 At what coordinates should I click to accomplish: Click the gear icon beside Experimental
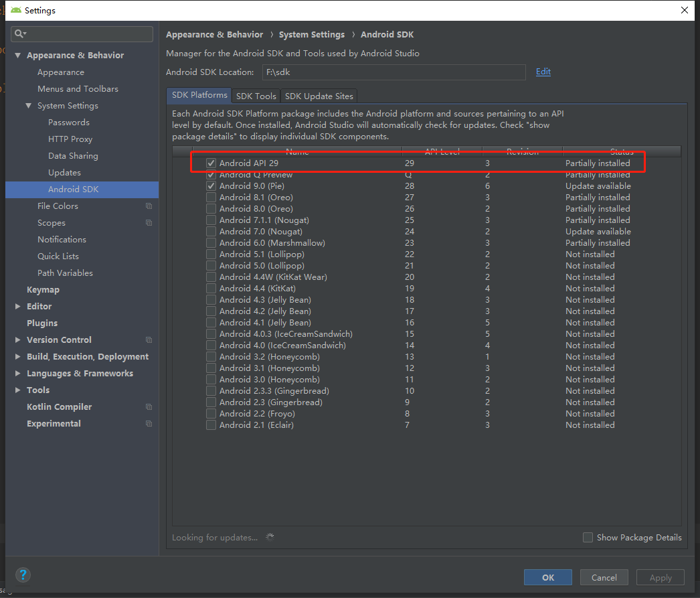click(149, 423)
